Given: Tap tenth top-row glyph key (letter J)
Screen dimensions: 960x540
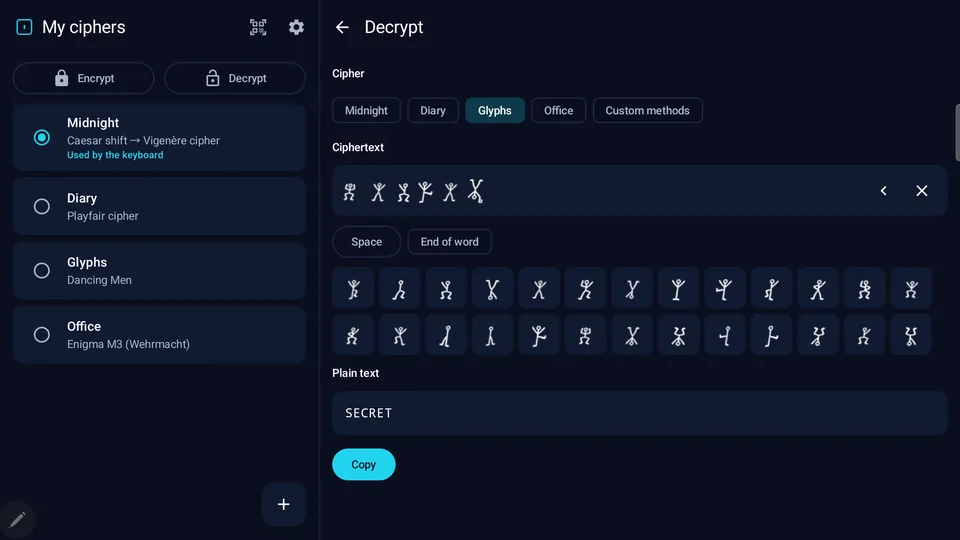Looking at the screenshot, I should coord(771,289).
